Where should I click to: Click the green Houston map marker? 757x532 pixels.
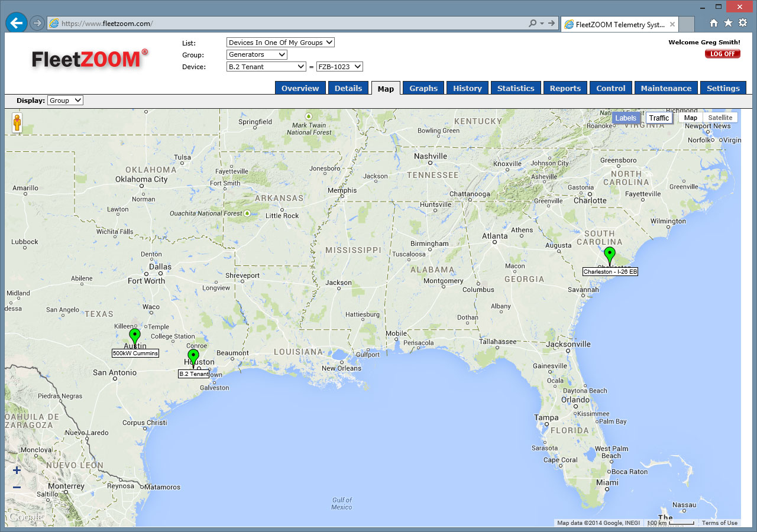pyautogui.click(x=193, y=358)
